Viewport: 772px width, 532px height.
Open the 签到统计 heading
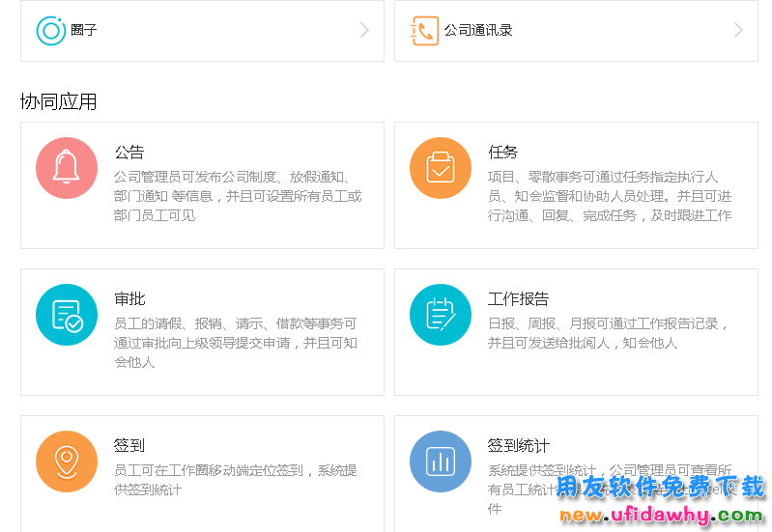click(x=519, y=445)
